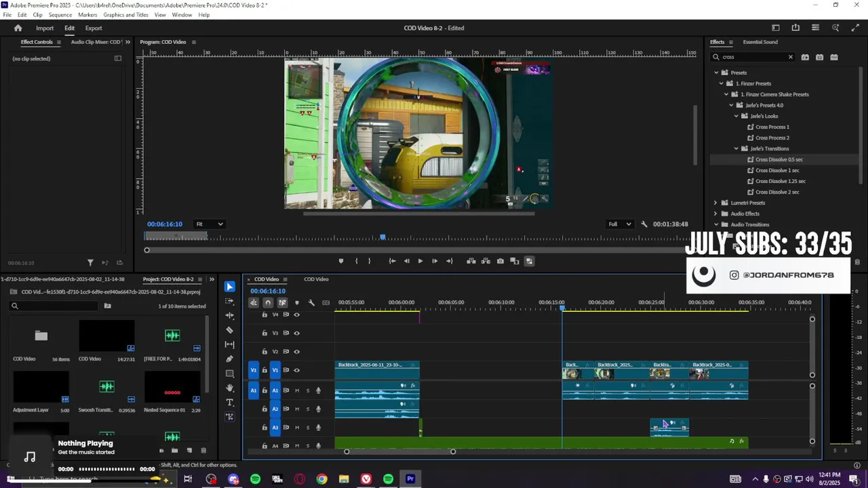Click the Program monitor settings wrench
868x488 pixels.
pyautogui.click(x=644, y=224)
